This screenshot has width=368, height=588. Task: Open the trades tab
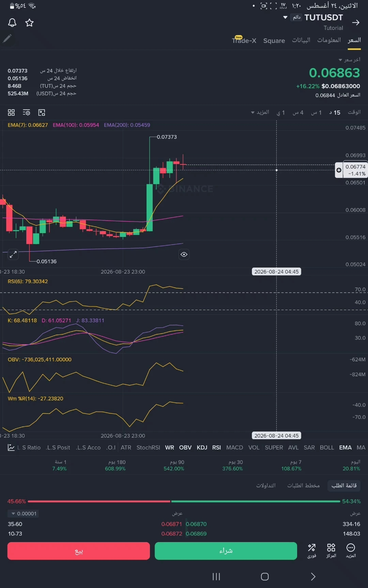[266, 486]
